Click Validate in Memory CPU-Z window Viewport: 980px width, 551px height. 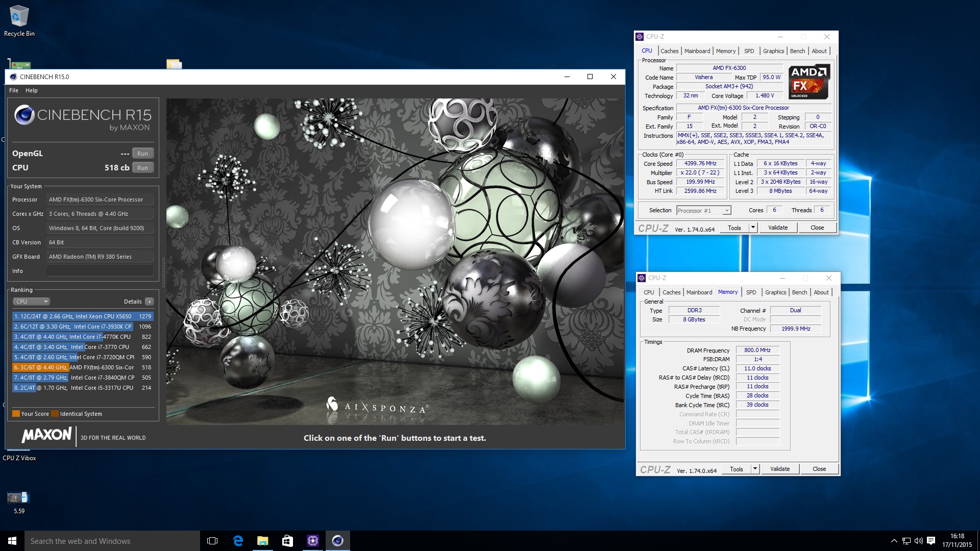pos(780,469)
